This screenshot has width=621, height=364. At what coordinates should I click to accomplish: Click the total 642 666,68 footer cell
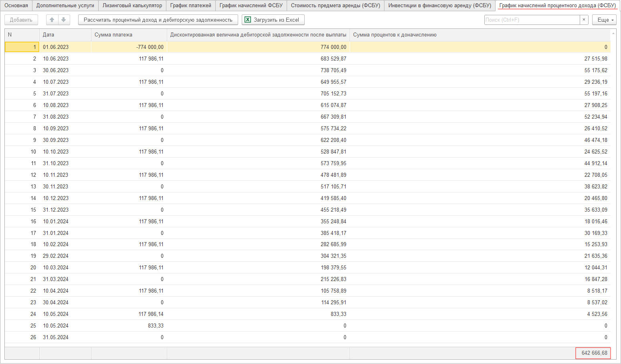594,353
